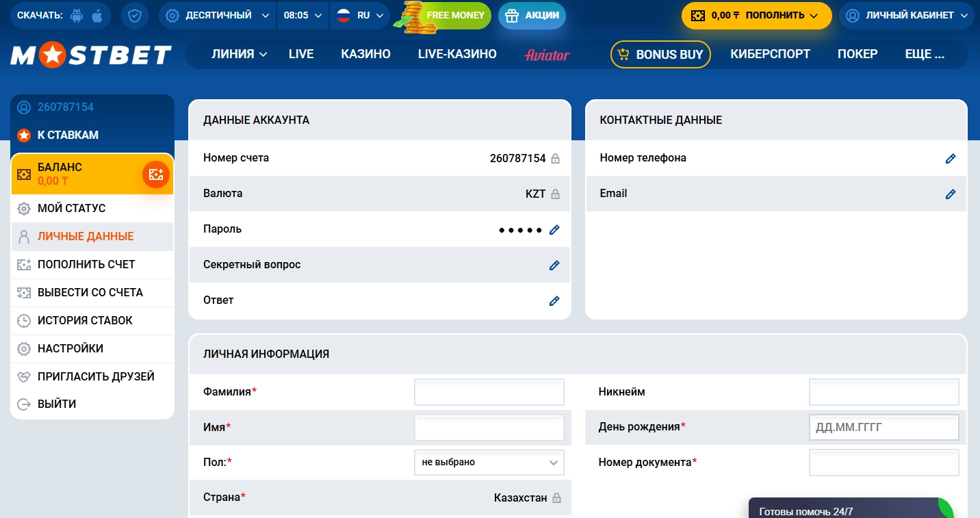
Task: Click the ПОПОЛНИТЬ balance button
Action: point(756,15)
